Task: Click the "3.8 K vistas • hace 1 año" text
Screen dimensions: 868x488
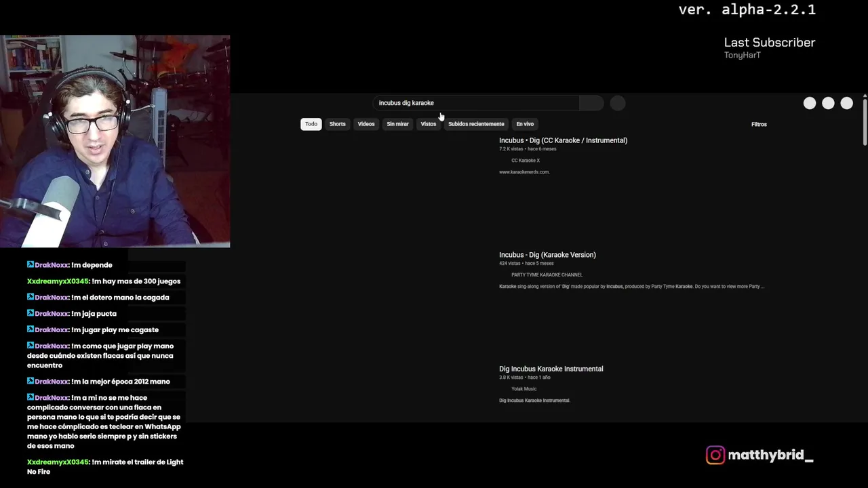Action: pyautogui.click(x=525, y=378)
